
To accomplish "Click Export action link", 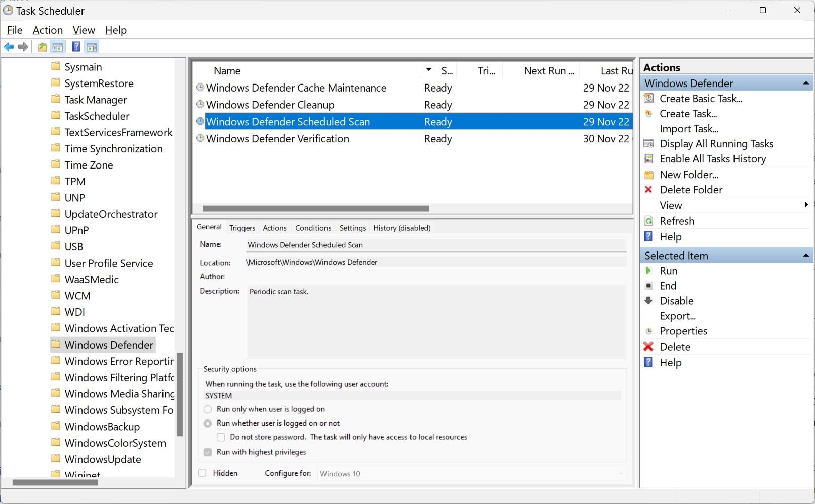I will pos(678,316).
